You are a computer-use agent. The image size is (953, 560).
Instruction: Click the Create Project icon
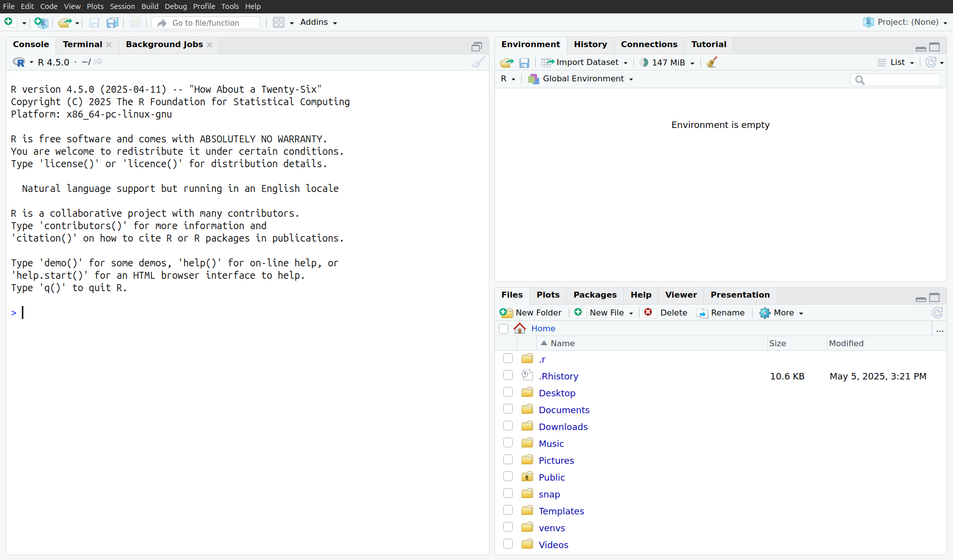click(x=41, y=22)
